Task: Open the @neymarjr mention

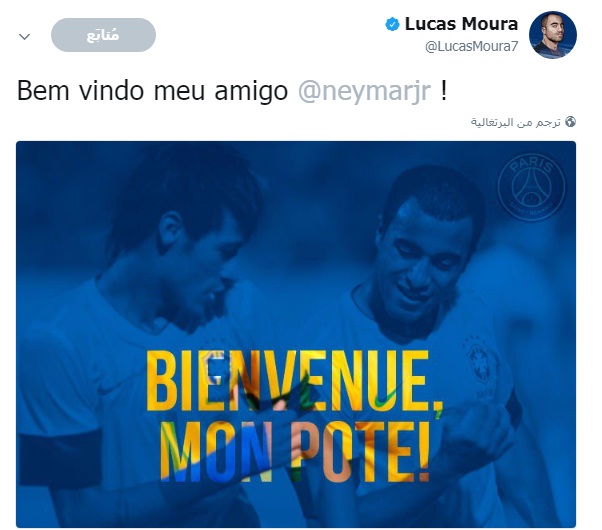Action: tap(364, 91)
